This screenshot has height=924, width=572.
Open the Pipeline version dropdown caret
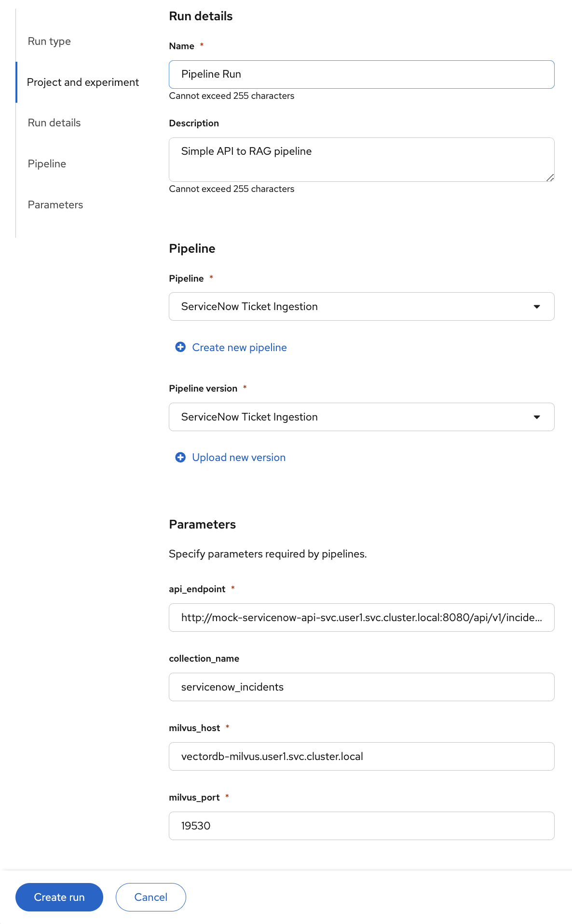pos(537,417)
